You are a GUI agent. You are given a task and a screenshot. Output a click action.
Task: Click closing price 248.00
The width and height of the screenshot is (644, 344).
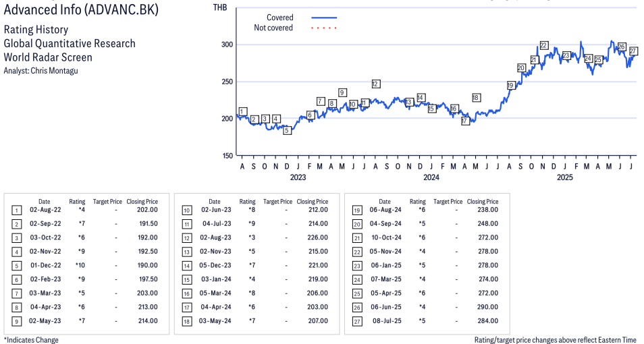point(488,224)
